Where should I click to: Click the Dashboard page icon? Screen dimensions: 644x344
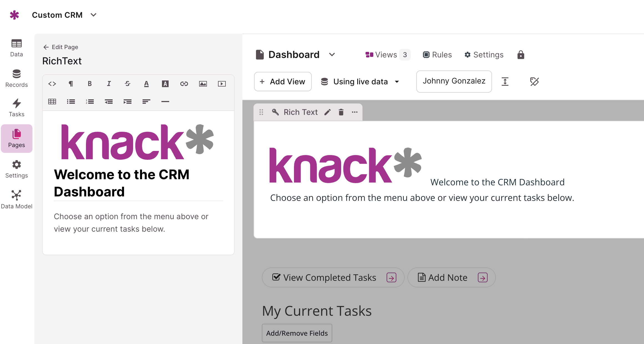point(260,55)
